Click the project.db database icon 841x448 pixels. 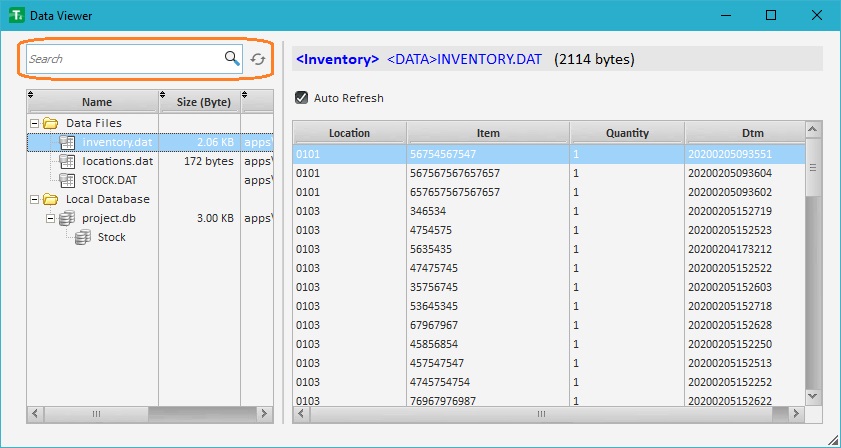[67, 218]
